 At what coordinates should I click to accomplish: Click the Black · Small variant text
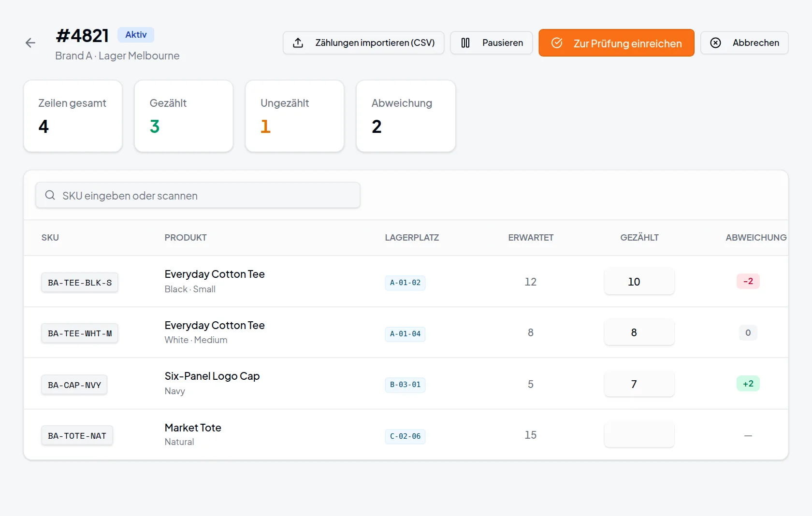click(190, 289)
